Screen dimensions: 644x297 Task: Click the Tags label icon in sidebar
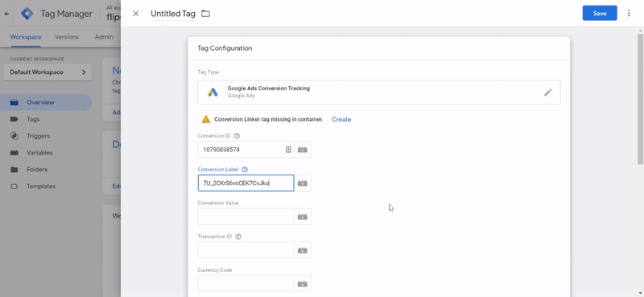14,119
